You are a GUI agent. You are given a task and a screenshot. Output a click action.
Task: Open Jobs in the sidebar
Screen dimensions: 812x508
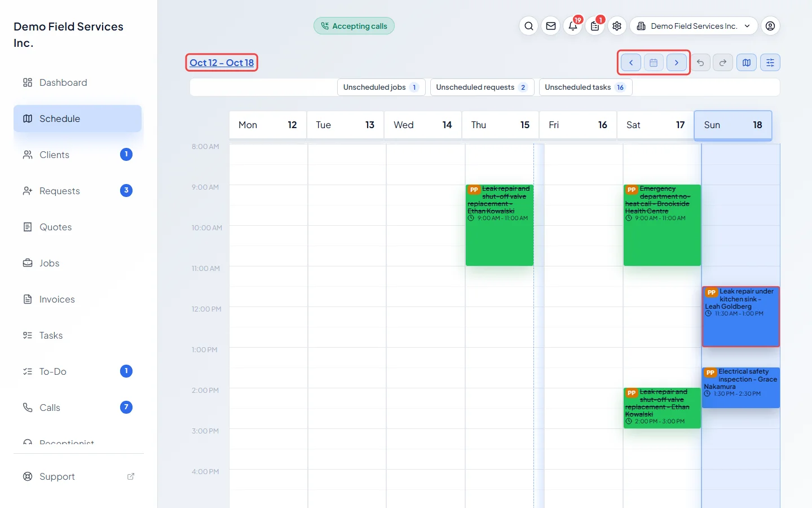[x=78, y=263]
